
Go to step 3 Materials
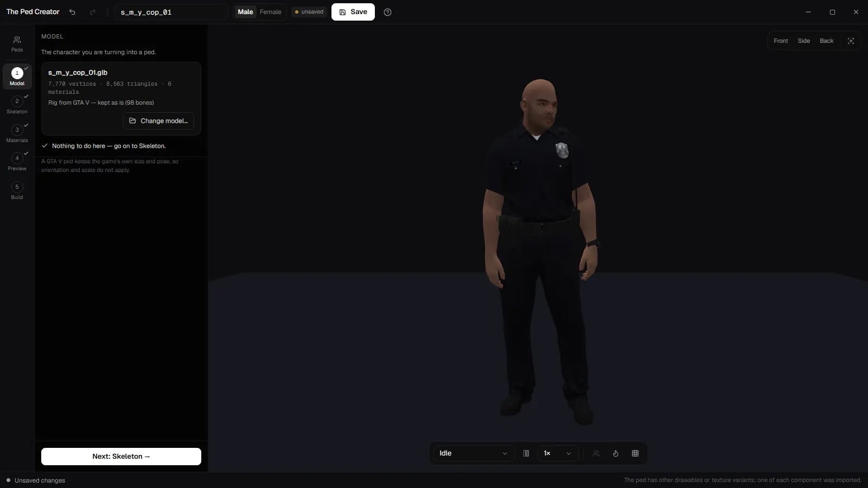click(x=17, y=134)
